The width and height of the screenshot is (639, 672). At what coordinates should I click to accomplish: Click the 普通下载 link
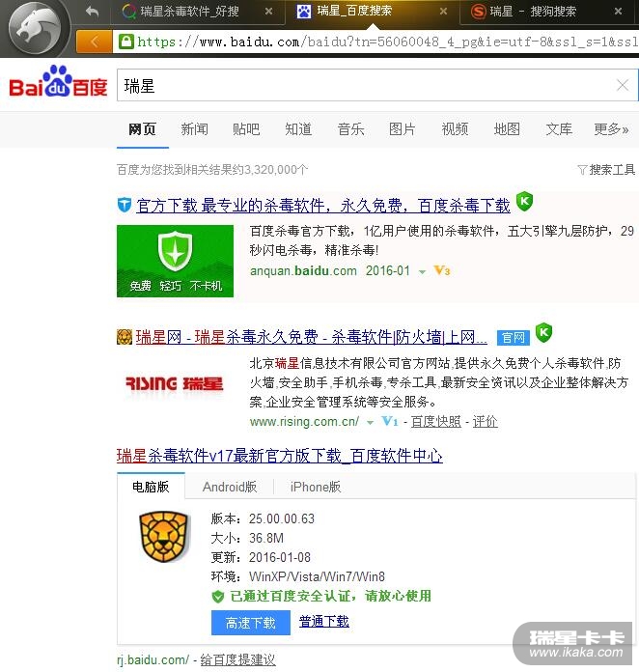pos(324,622)
